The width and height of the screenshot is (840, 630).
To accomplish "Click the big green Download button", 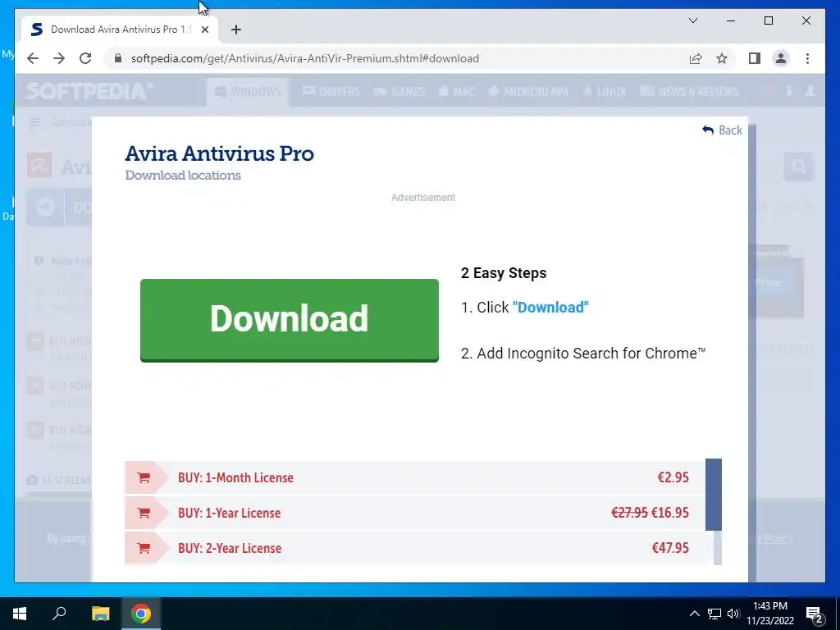I will pyautogui.click(x=290, y=320).
